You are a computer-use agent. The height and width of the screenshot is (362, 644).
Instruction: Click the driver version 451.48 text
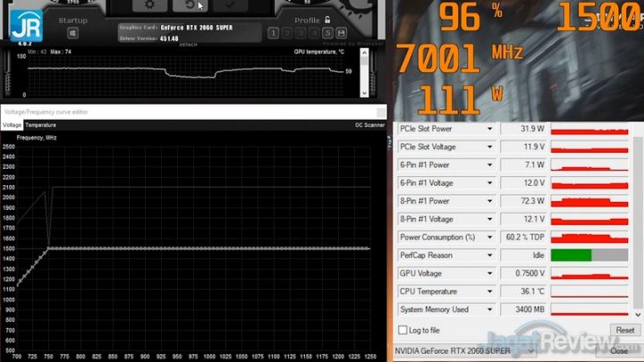169,38
